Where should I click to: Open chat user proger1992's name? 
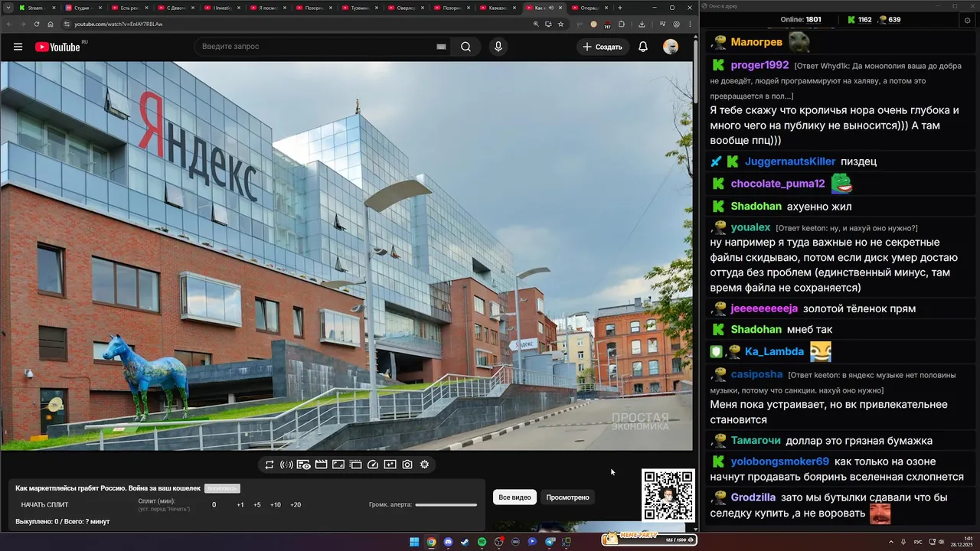coord(759,65)
